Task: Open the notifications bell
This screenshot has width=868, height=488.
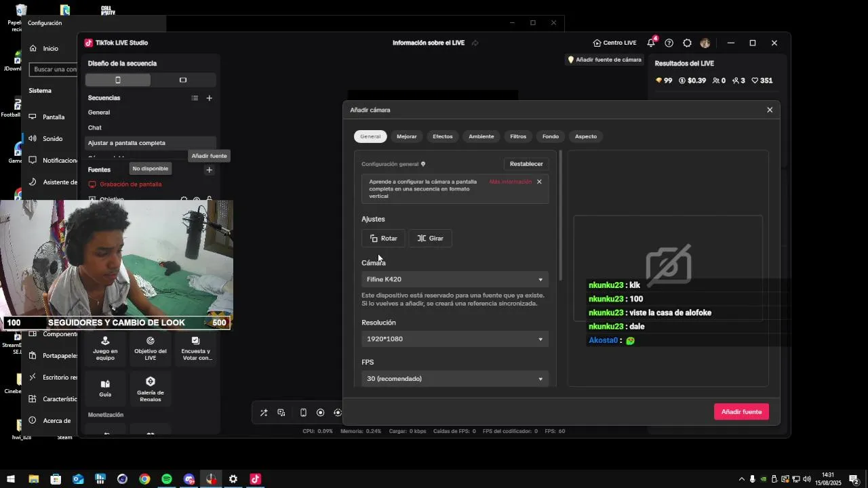Action: click(x=651, y=43)
